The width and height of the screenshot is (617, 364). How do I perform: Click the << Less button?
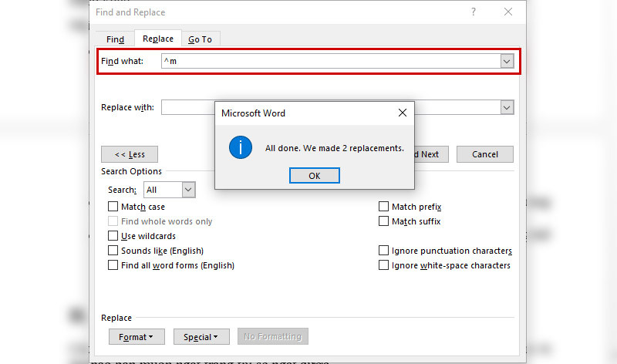[x=130, y=154]
